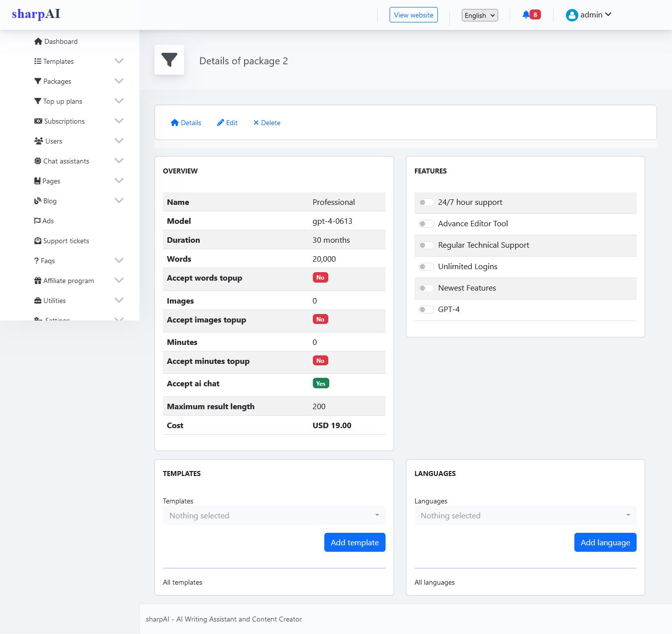Toggle the Newest Features switch
The height and width of the screenshot is (634, 672).
pyautogui.click(x=426, y=288)
